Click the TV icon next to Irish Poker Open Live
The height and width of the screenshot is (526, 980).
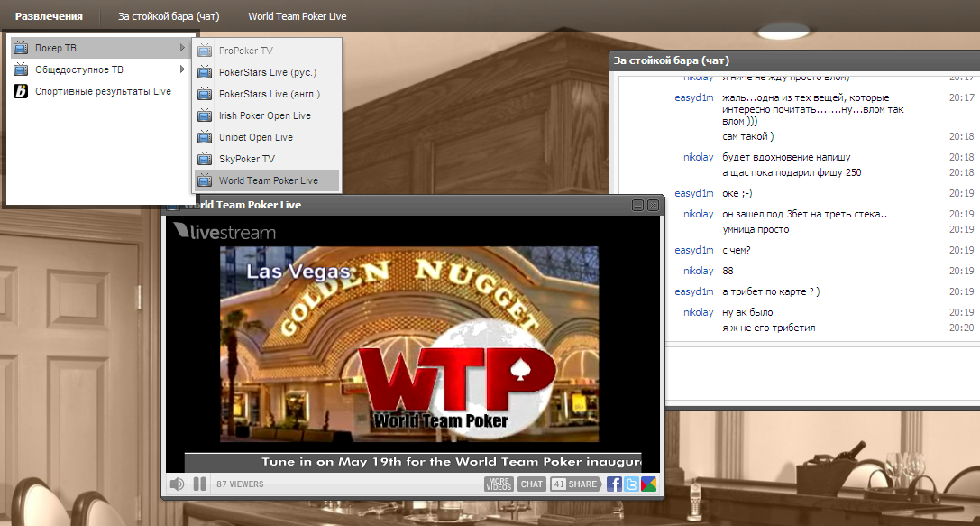click(x=204, y=115)
